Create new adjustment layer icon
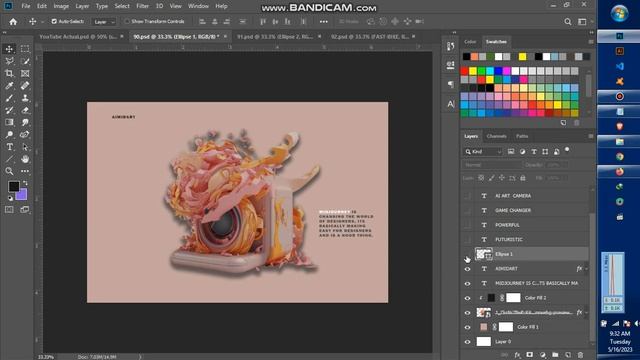 pos(542,355)
